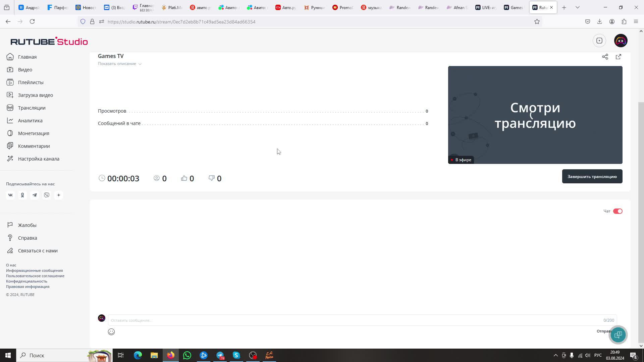
Task: Click the add content plus icon
Action: [599, 41]
